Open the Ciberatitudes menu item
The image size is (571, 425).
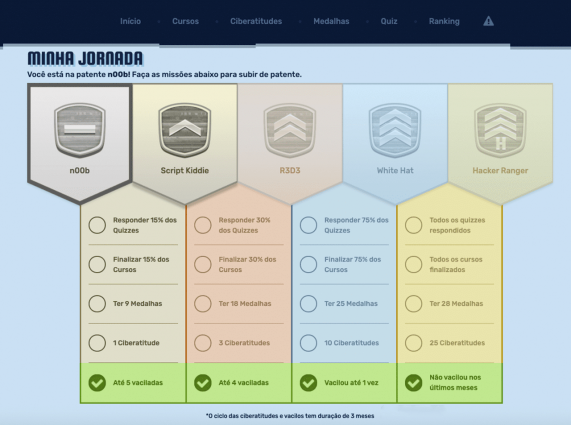[x=256, y=21]
